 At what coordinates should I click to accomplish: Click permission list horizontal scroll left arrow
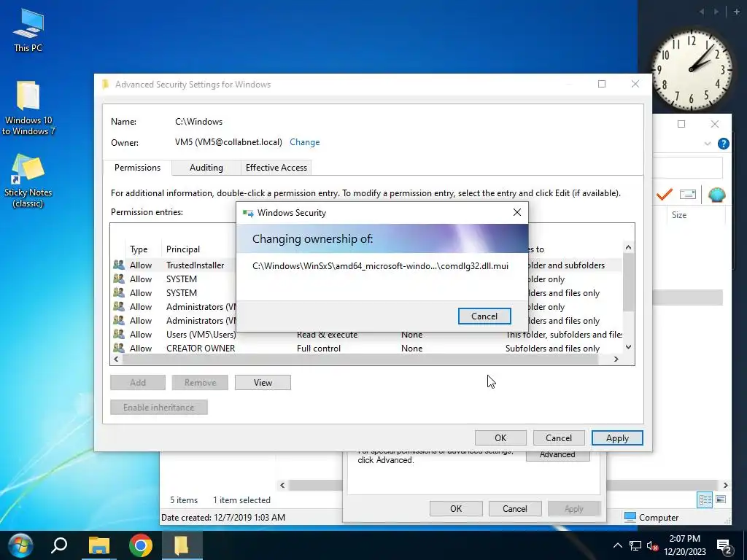click(116, 359)
